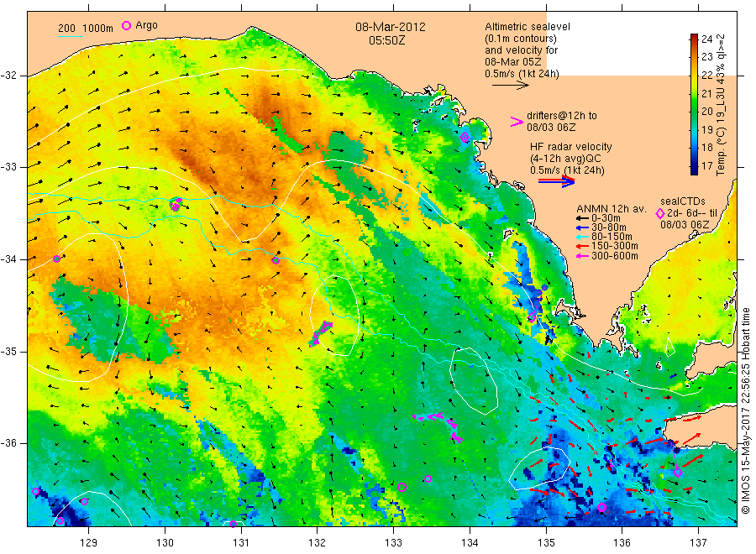Click the Argo float marker near 131.5E 34S

pyautogui.click(x=276, y=261)
